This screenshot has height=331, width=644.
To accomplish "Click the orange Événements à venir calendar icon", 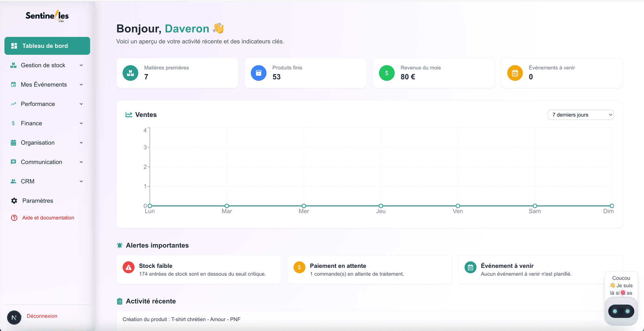I will tap(515, 73).
